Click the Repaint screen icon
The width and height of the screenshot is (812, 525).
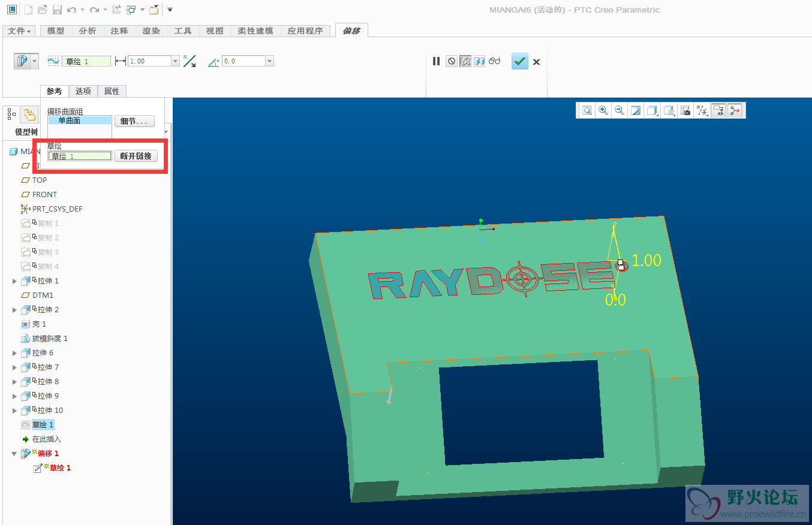636,110
